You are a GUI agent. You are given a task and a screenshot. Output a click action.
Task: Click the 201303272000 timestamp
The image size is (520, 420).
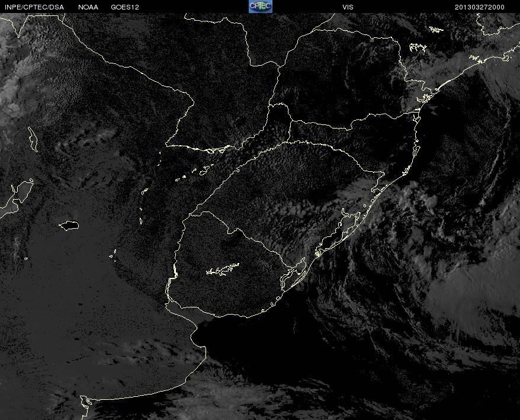click(x=480, y=7)
